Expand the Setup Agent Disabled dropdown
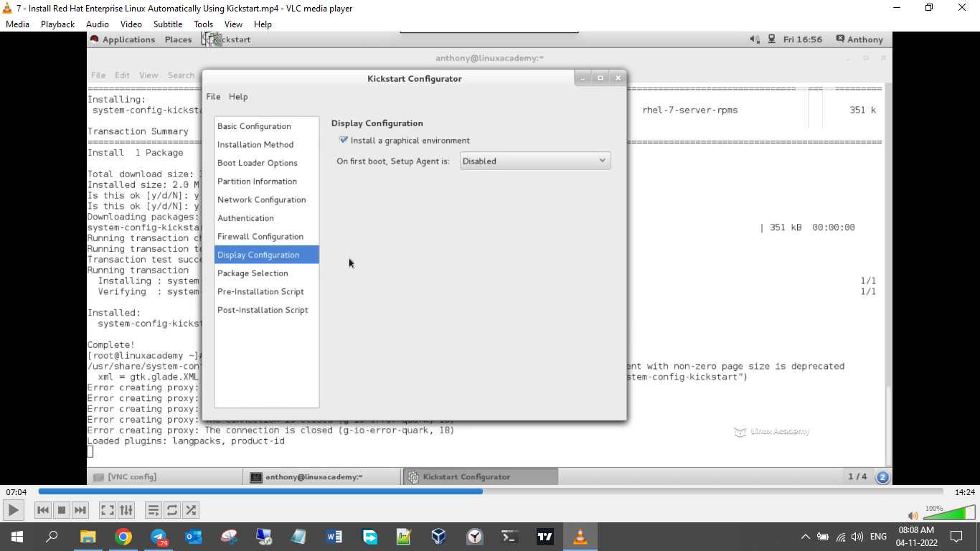 [x=535, y=161]
